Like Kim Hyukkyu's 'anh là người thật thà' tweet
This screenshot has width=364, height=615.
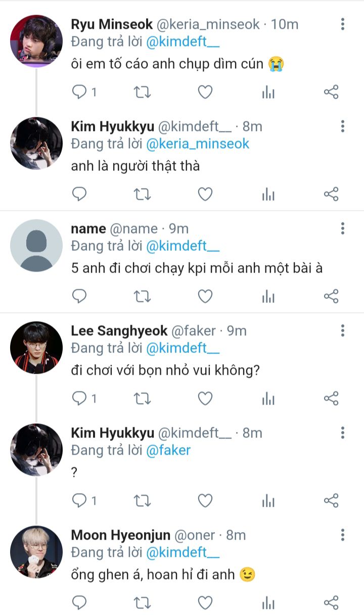(205, 194)
